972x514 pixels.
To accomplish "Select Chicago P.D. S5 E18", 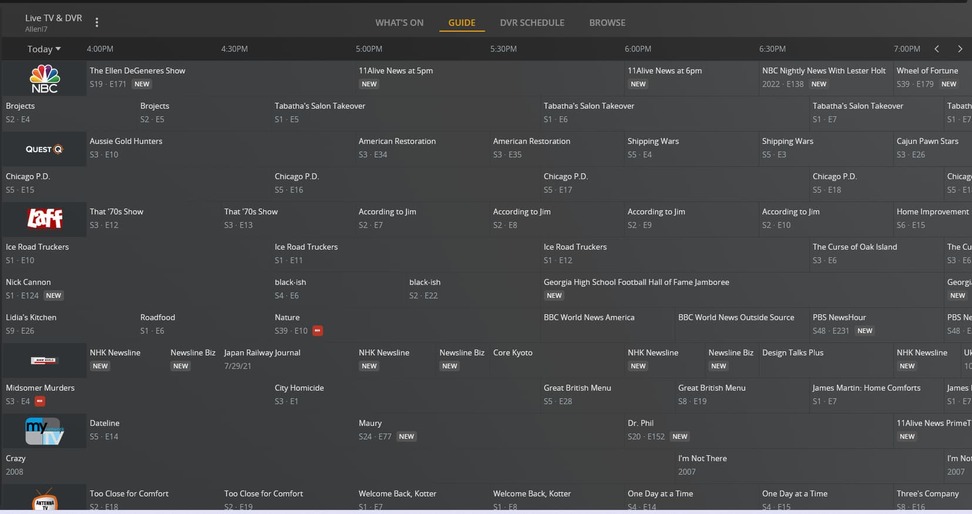I will pyautogui.click(x=877, y=184).
